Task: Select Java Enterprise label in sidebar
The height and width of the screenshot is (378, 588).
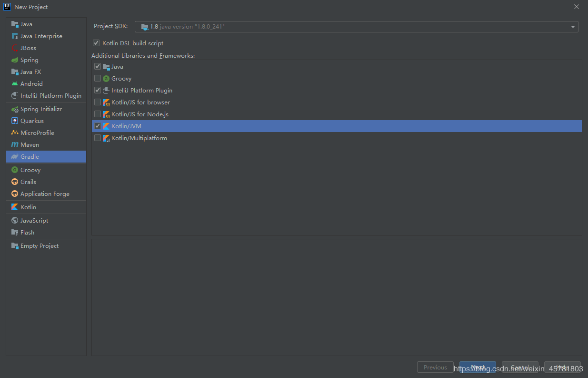Action: point(41,36)
